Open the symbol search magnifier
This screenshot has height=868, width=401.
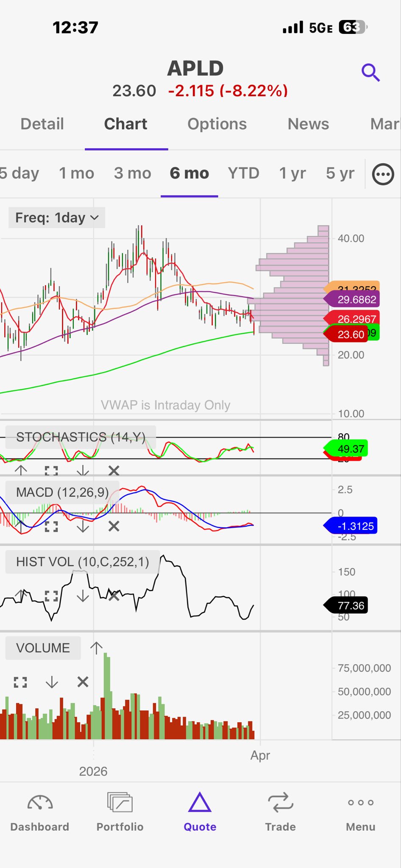[x=370, y=73]
